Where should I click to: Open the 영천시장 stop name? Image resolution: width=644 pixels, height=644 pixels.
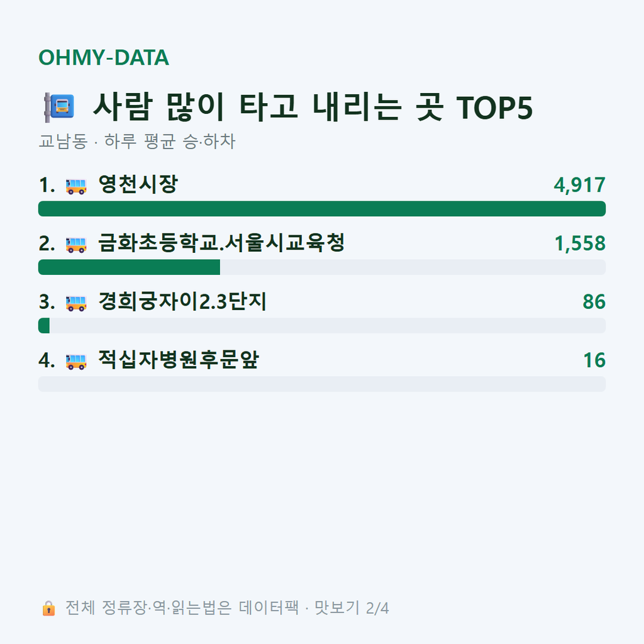[138, 184]
